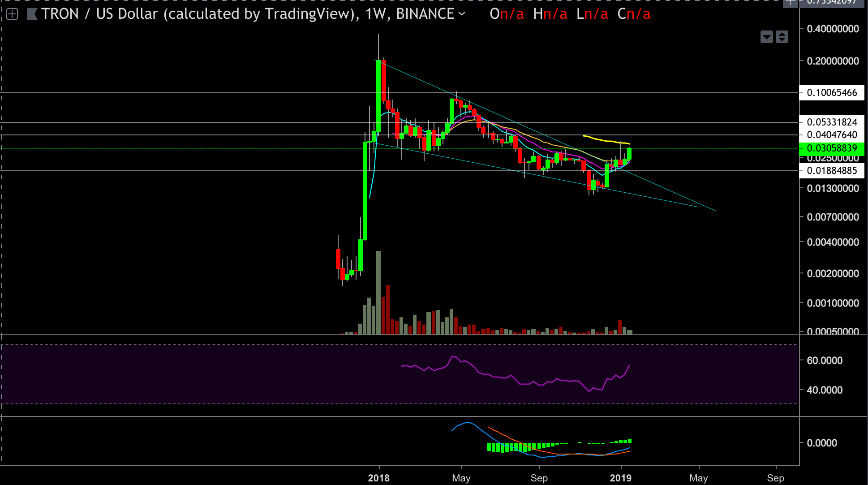This screenshot has width=868, height=485.
Task: Expand the legend using the boxed plus icon
Action: (x=12, y=14)
